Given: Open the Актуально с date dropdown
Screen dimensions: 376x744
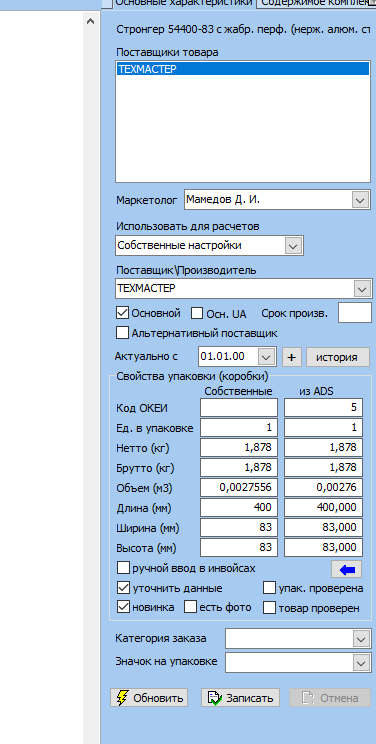Looking at the screenshot, I should click(x=266, y=357).
